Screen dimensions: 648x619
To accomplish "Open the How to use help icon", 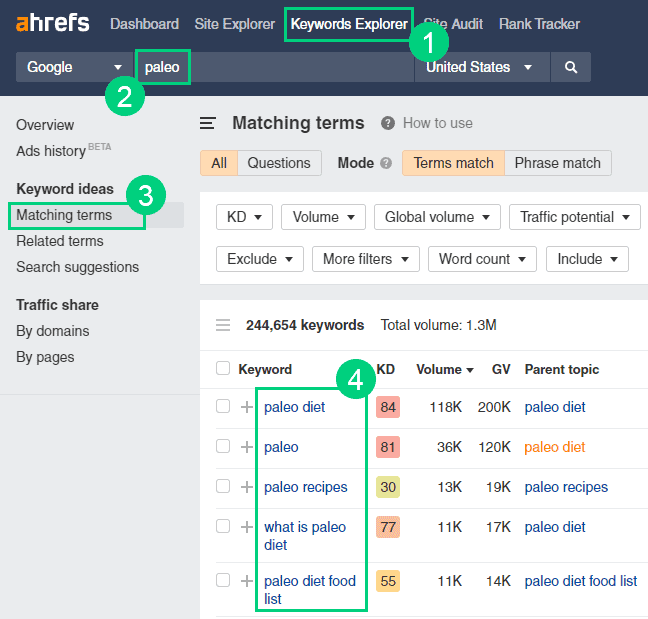I will 388,123.
